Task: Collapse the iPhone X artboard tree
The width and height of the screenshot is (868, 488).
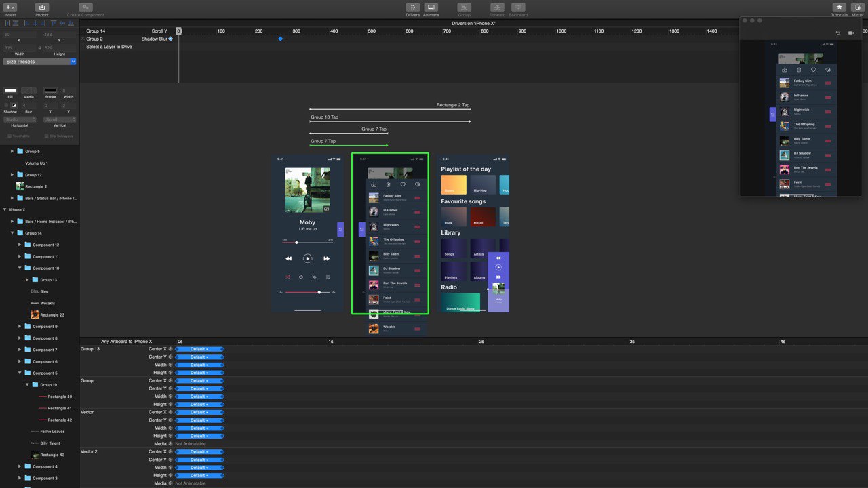Action: (x=5, y=210)
